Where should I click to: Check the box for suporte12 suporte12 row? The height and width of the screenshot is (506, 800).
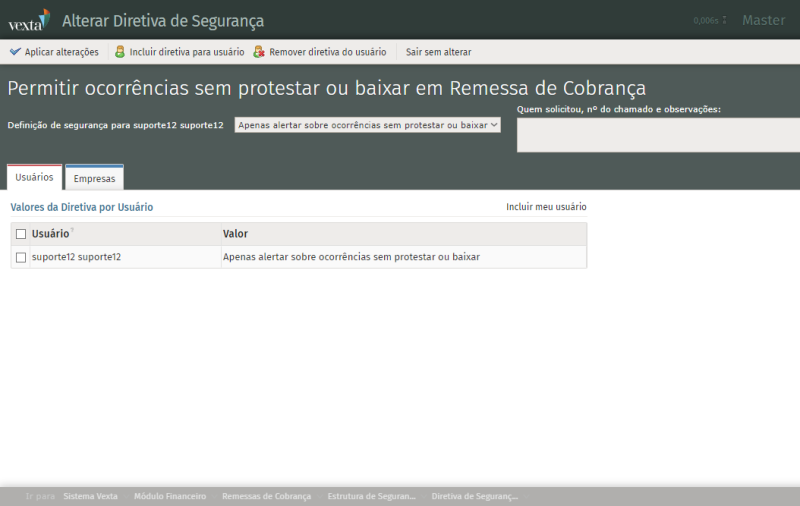21,258
